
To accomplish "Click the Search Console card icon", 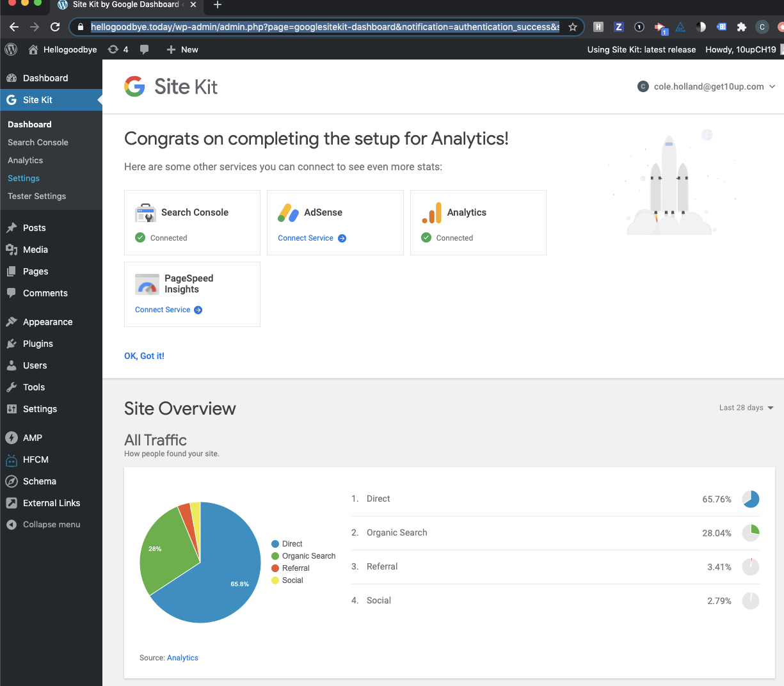I will coord(146,212).
